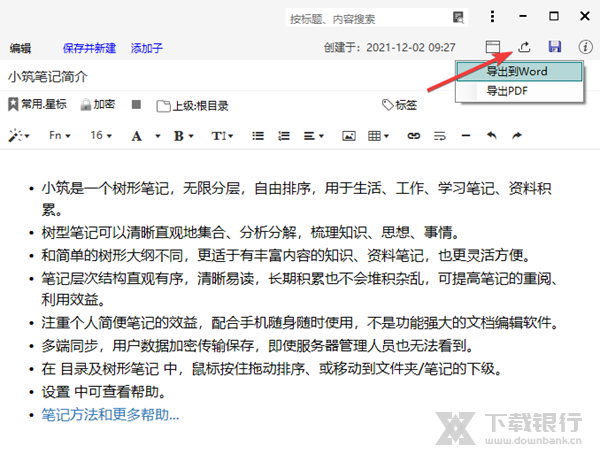Image resolution: width=600 pixels, height=454 pixels.
Task: Open the Fn font family dropdown
Action: 60,135
